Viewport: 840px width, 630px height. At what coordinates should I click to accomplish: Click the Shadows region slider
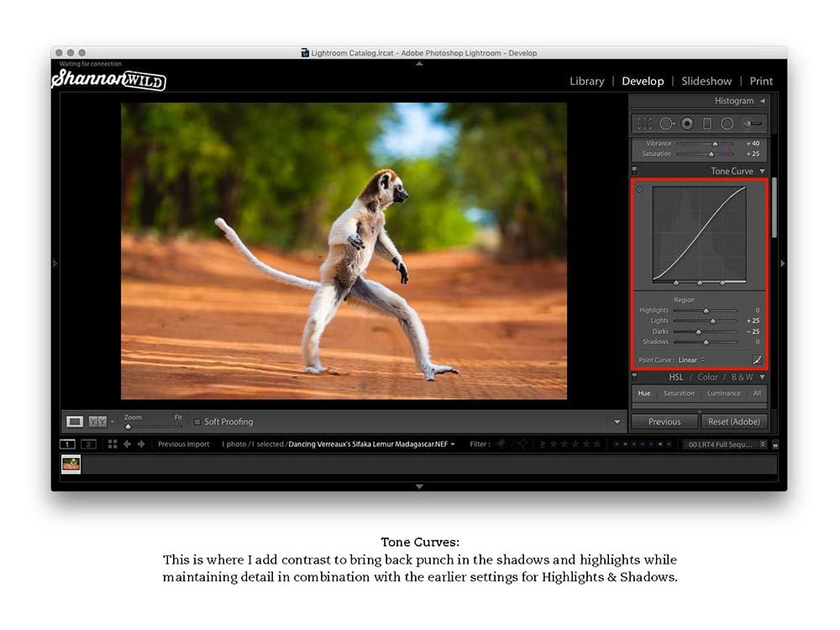(705, 342)
